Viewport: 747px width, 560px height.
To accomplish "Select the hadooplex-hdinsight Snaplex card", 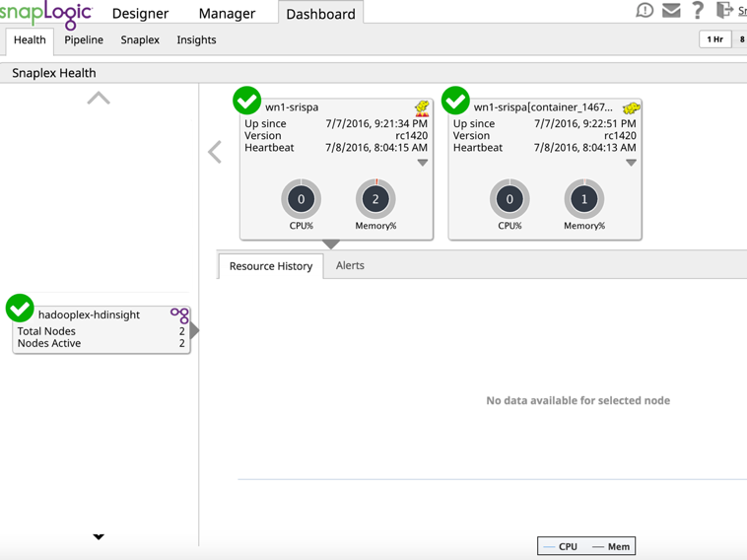I will click(x=102, y=330).
